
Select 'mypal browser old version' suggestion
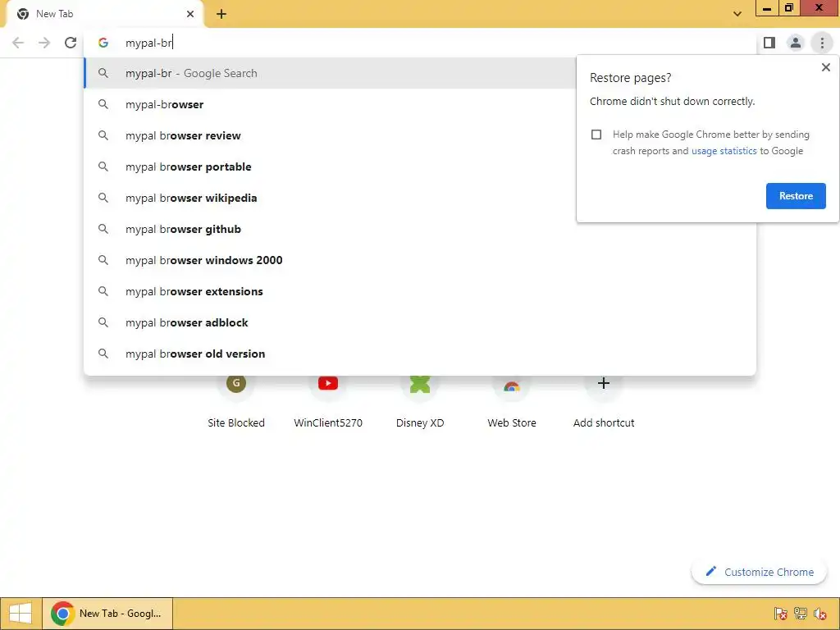pos(420,354)
